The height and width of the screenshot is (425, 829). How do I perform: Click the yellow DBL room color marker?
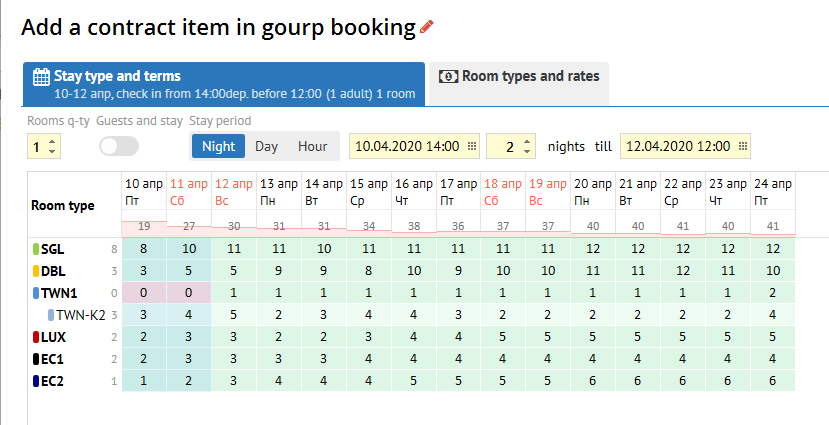[36, 270]
